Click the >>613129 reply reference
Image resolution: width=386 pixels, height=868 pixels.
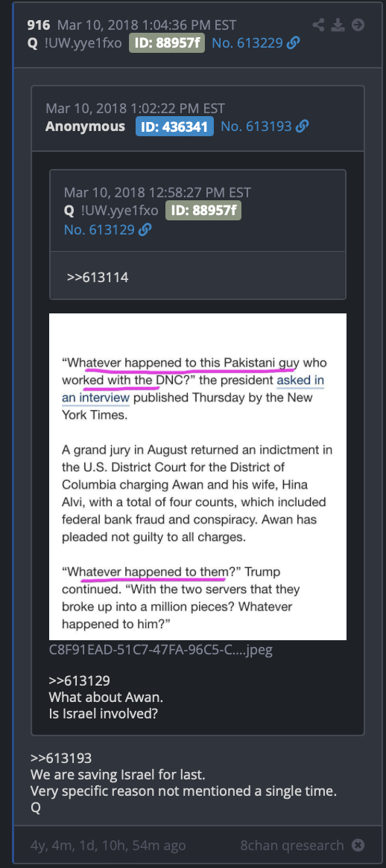(x=79, y=679)
